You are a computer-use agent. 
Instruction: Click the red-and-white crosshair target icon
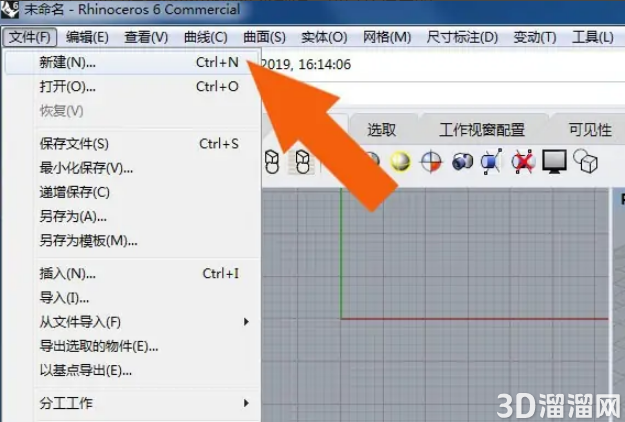(431, 162)
